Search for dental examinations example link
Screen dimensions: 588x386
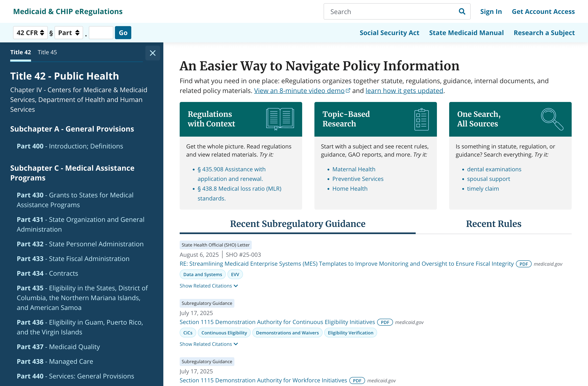click(494, 169)
